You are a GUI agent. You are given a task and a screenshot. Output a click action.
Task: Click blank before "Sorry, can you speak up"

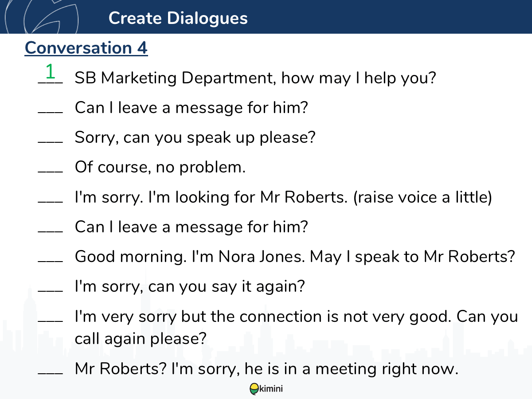pyautogui.click(x=50, y=142)
